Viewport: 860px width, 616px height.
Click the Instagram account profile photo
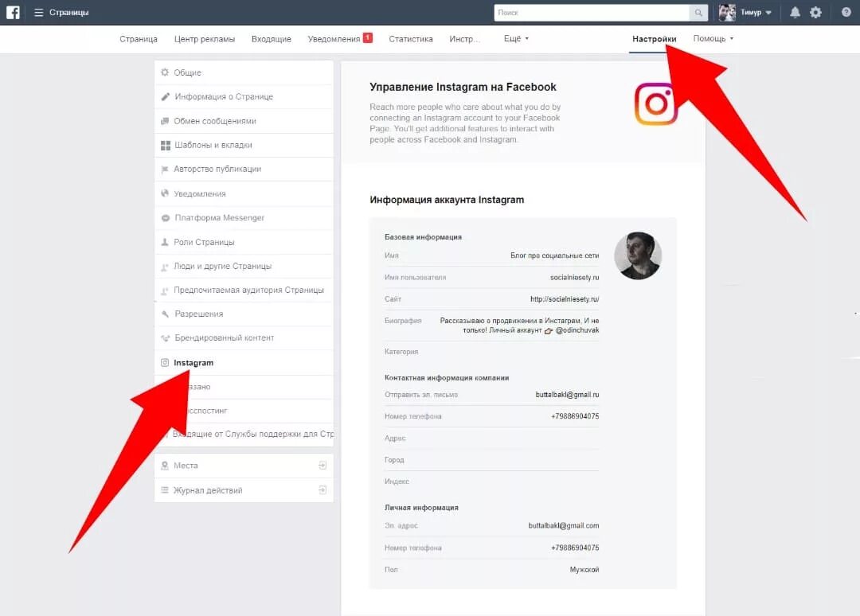(x=638, y=255)
